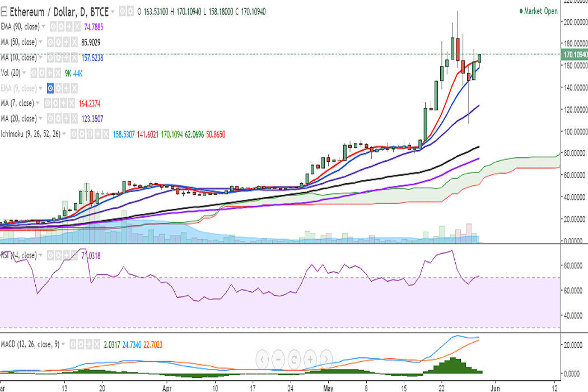The width and height of the screenshot is (588, 392).
Task: Remove the RSI indicator with X
Action: click(x=74, y=255)
